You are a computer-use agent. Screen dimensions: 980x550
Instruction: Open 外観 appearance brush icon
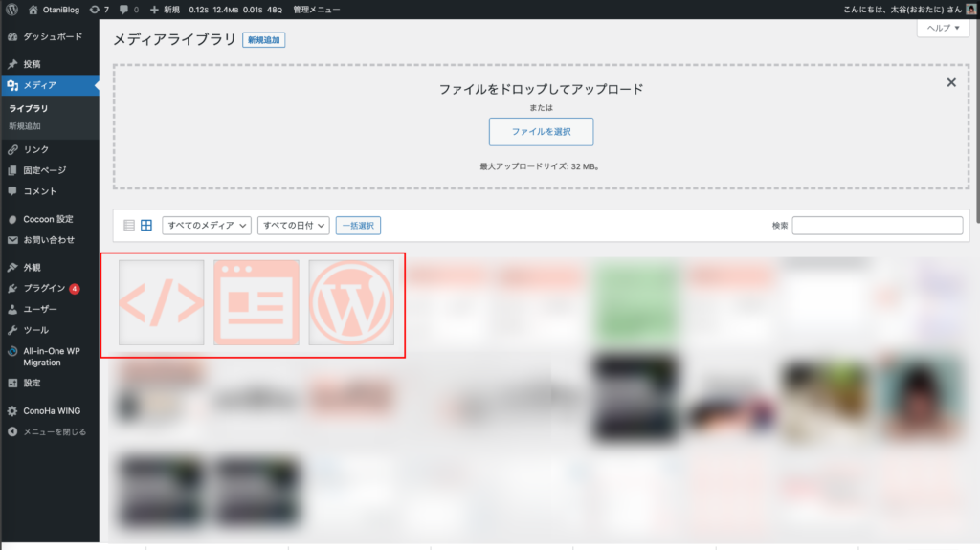tap(12, 268)
